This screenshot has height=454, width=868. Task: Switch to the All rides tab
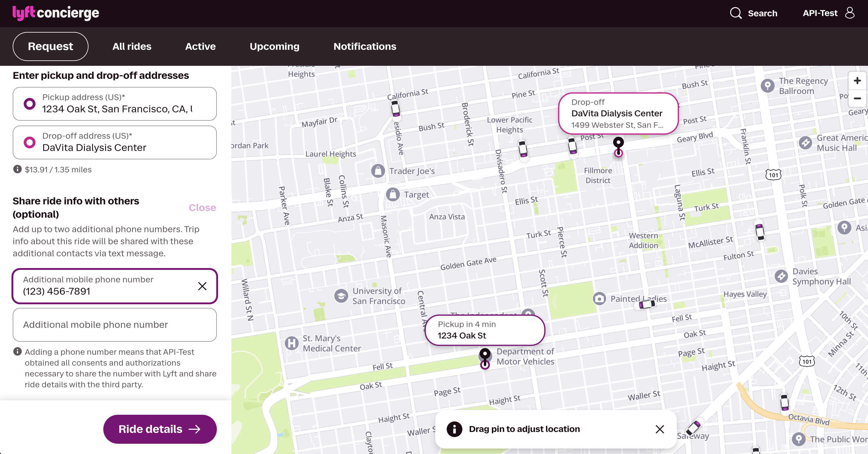point(132,46)
